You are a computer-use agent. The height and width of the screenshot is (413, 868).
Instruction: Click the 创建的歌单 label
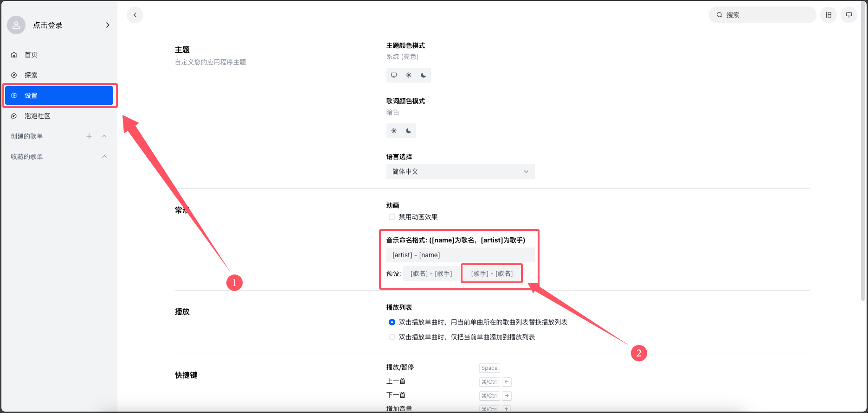pyautogui.click(x=27, y=136)
